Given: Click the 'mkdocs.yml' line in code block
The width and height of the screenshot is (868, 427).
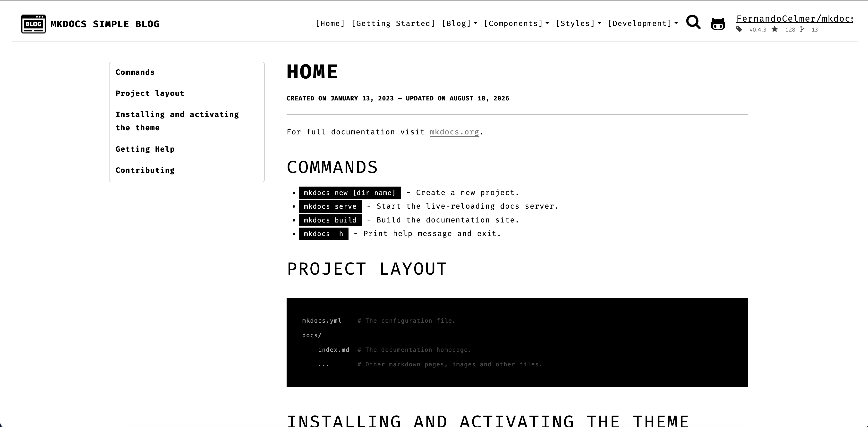Looking at the screenshot, I should (322, 321).
